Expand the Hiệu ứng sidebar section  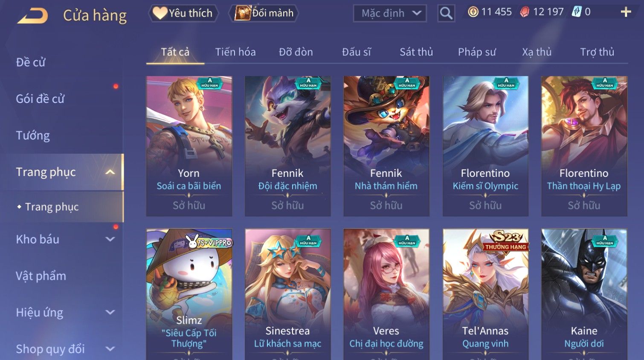pyautogui.click(x=110, y=313)
